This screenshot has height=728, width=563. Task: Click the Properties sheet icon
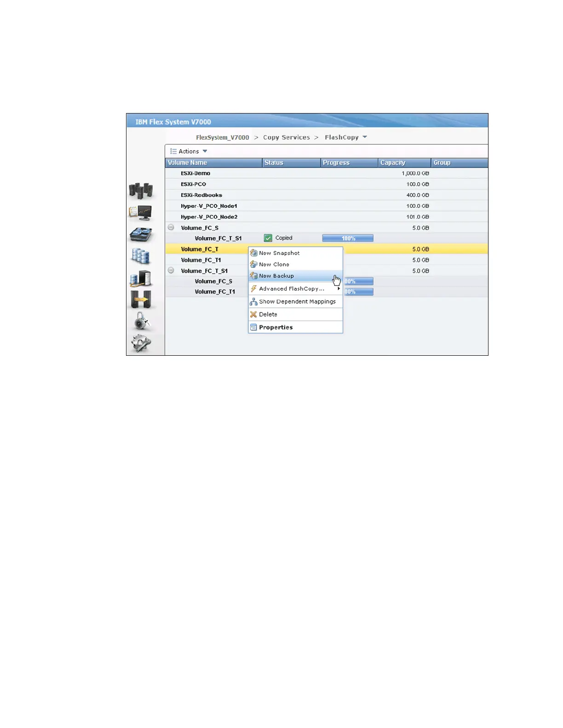[253, 327]
